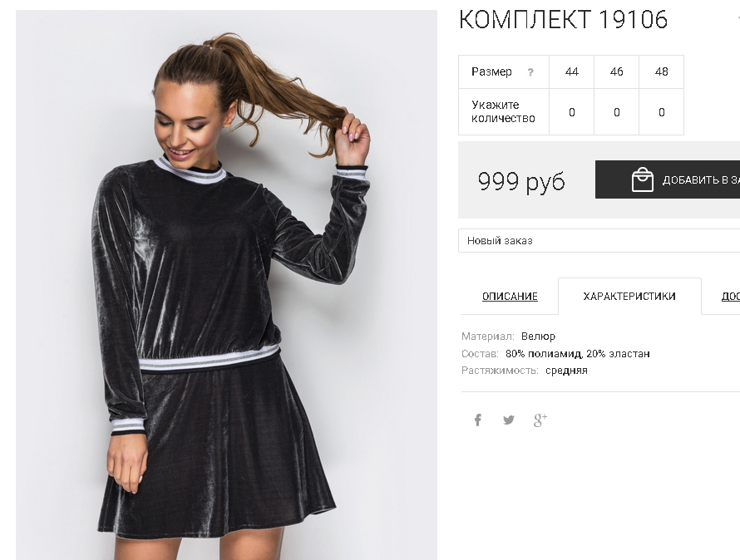Screen dimensions: 740x560
Task: Click the Комплект 19106 product title
Action: click(563, 20)
